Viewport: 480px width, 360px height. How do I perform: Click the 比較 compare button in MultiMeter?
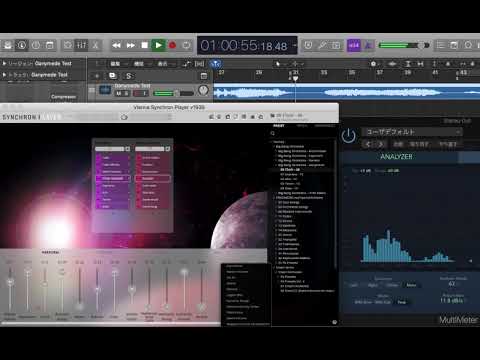pos(398,144)
